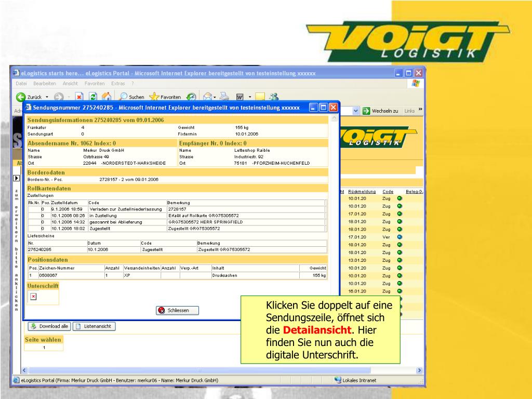Click green status dot in 16.01.20 row
532x399 pixels.
point(400,291)
